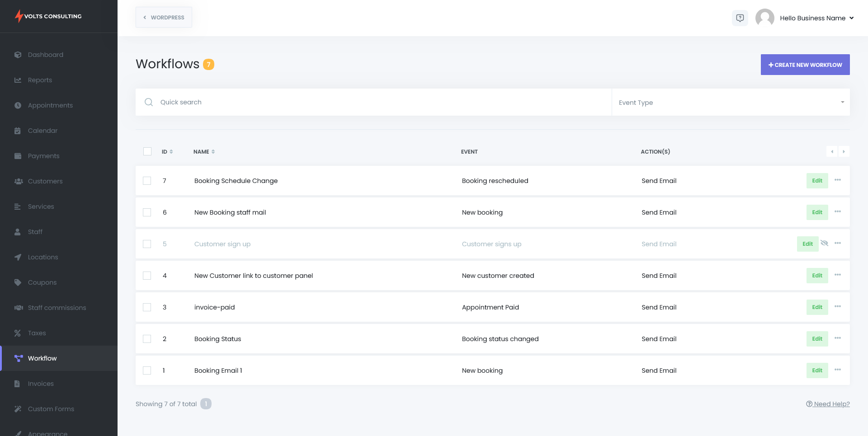Check the invoice-paid workflow row checkbox

(147, 307)
